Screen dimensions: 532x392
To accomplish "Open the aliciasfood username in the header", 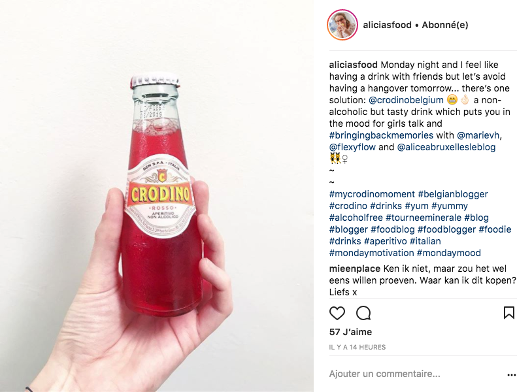I will pos(387,25).
